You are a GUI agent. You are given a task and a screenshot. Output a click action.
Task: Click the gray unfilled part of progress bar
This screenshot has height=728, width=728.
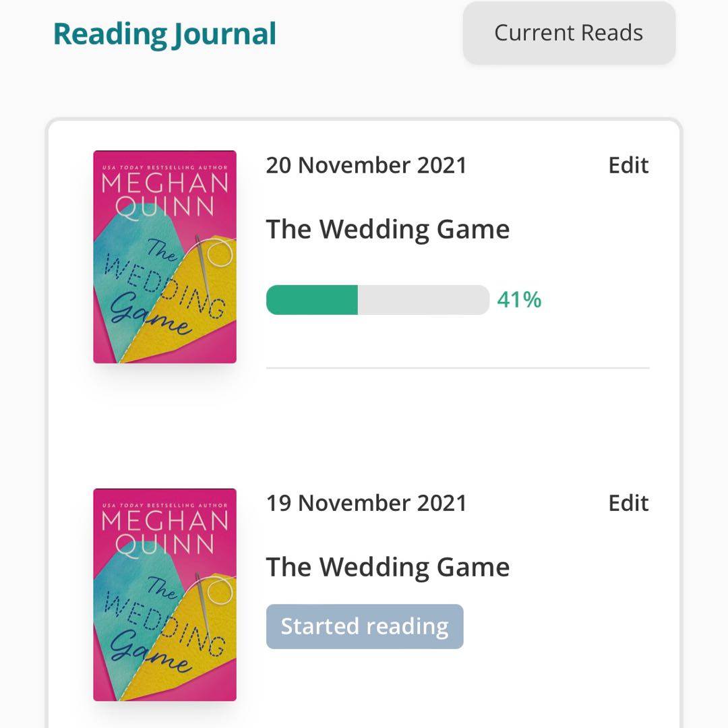click(423, 300)
